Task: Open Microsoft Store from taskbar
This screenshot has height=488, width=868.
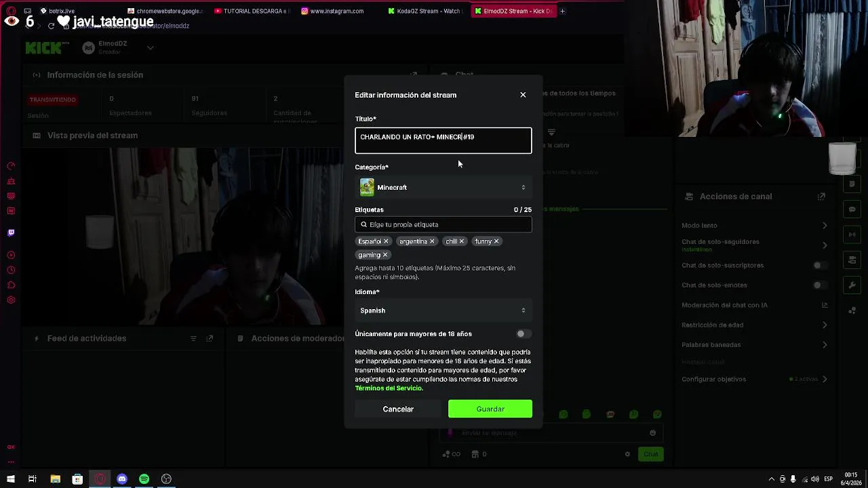Action: coord(77,479)
